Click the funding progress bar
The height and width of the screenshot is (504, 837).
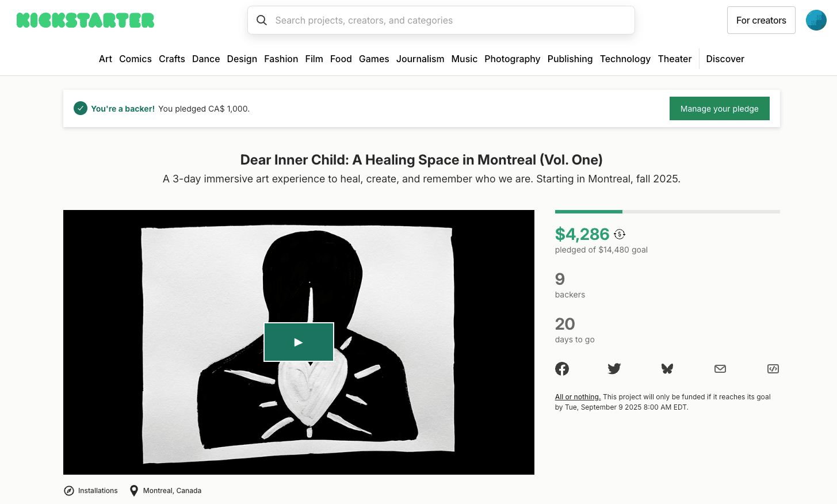[667, 212]
